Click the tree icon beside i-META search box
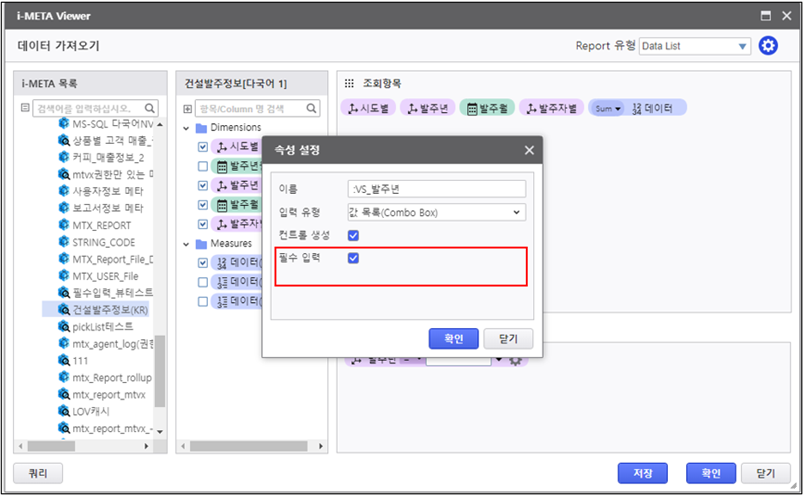The height and width of the screenshot is (497, 805). pos(25,108)
